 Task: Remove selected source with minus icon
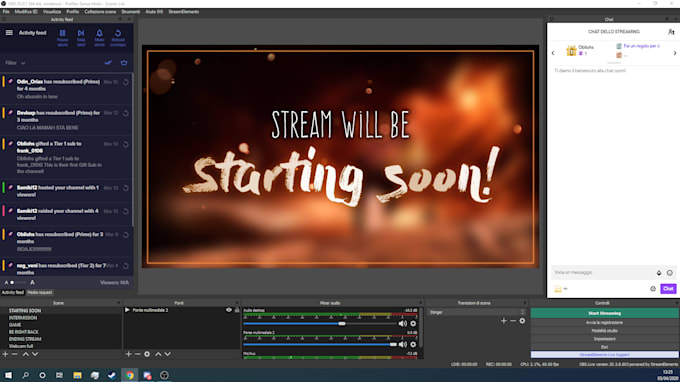click(x=137, y=354)
